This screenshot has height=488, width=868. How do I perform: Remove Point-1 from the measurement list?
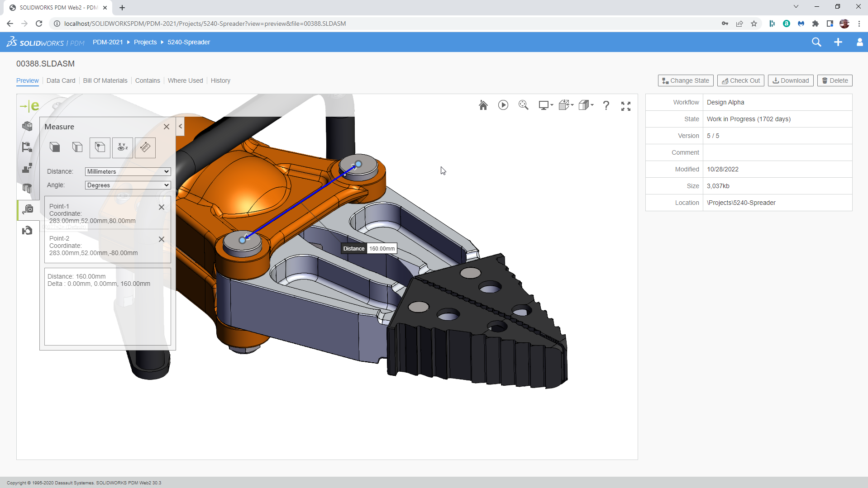[162, 207]
